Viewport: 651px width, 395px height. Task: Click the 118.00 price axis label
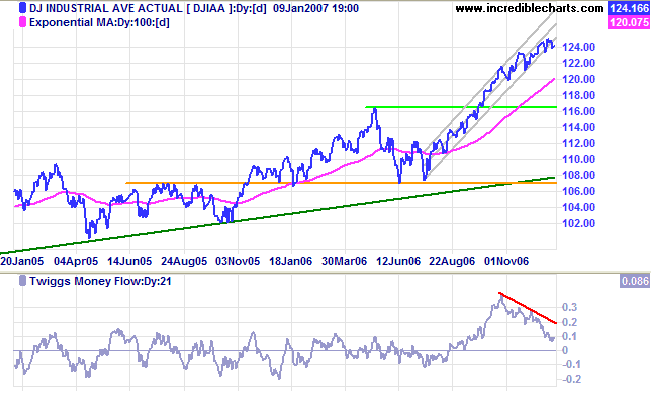click(578, 95)
